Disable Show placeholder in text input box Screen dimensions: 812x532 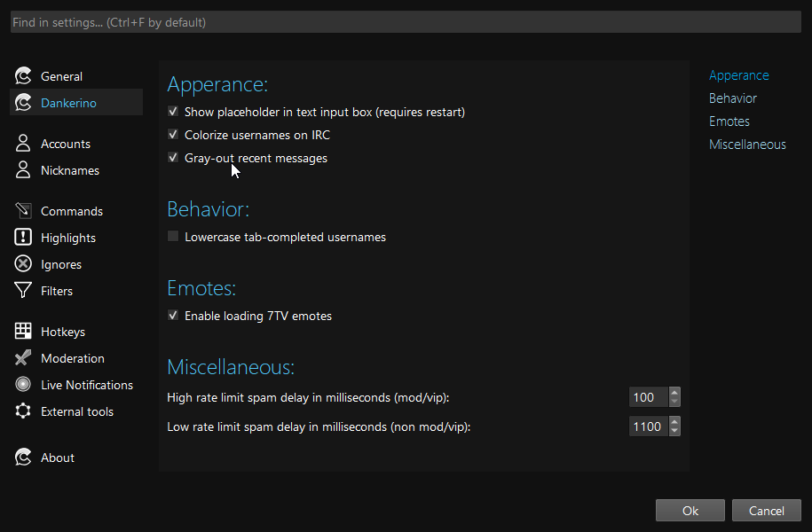point(173,111)
